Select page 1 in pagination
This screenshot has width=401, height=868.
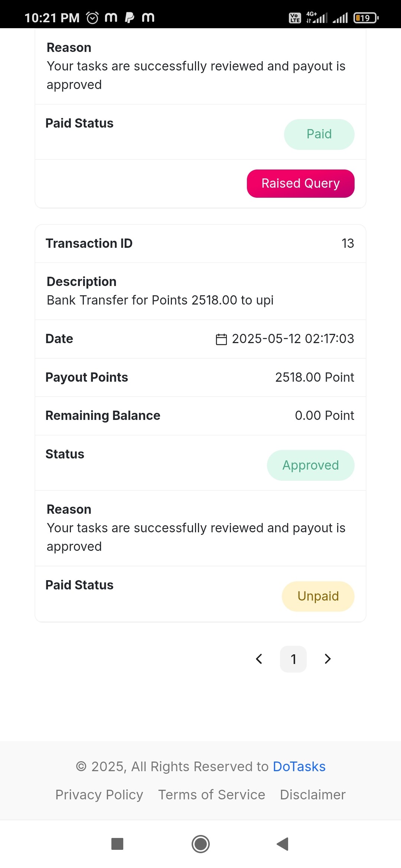[x=293, y=659]
